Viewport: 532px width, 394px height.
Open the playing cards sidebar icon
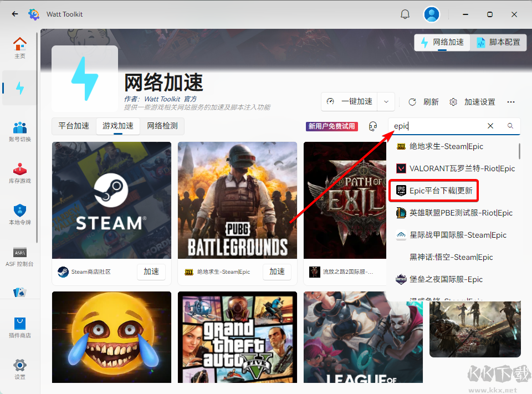[20, 292]
